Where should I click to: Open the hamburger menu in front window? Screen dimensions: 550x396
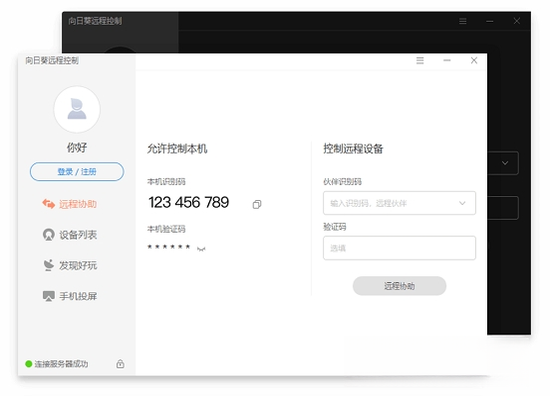pyautogui.click(x=420, y=61)
